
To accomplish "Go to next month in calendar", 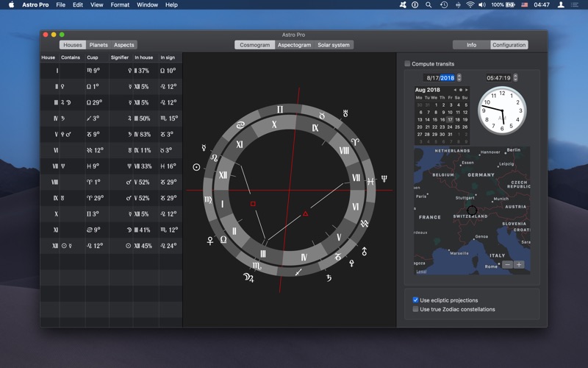I will (467, 90).
